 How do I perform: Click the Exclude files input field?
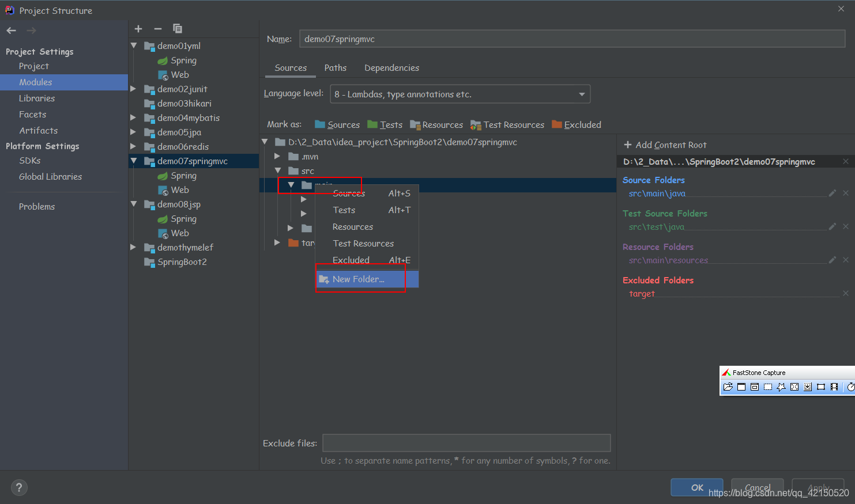coord(466,443)
